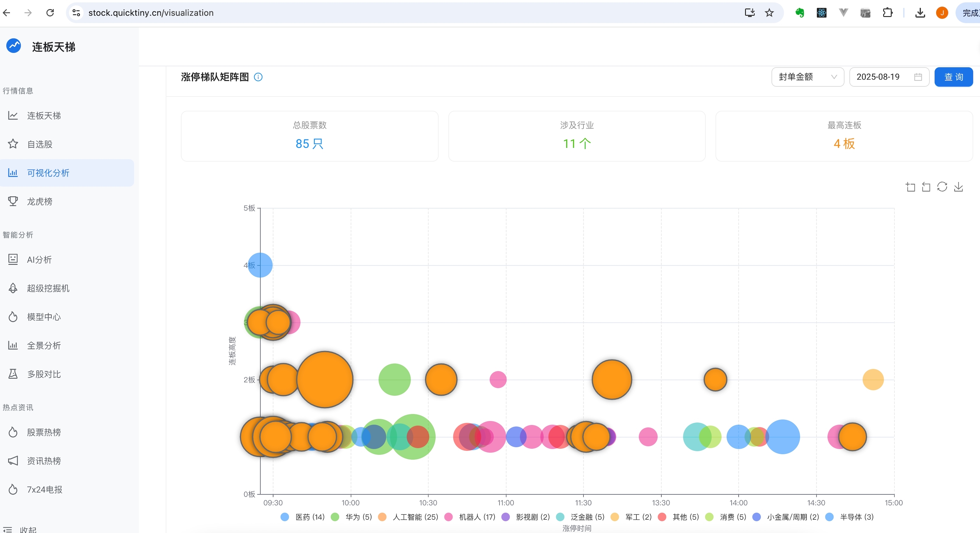Click the 连板天梯 logo icon

[14, 46]
